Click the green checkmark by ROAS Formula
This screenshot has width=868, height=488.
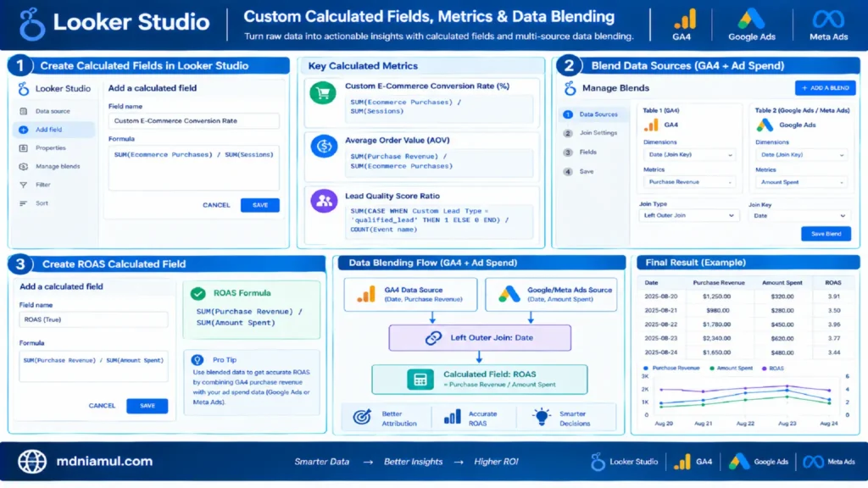tap(198, 293)
